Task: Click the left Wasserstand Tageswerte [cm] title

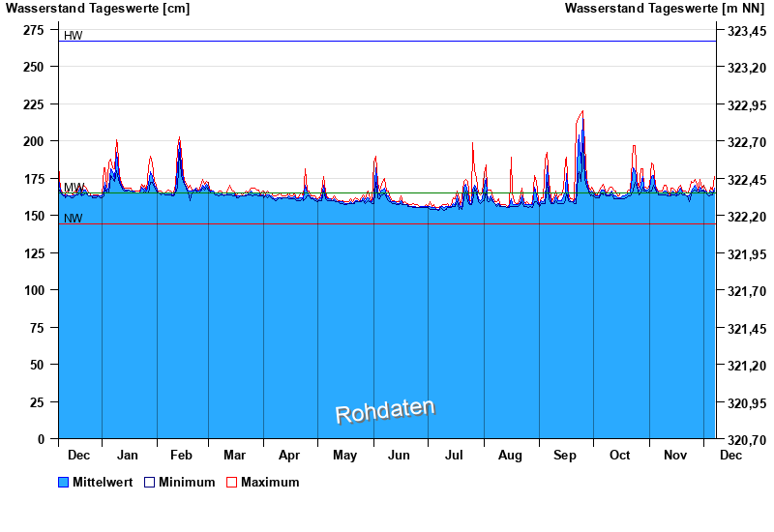Action: pyautogui.click(x=98, y=9)
